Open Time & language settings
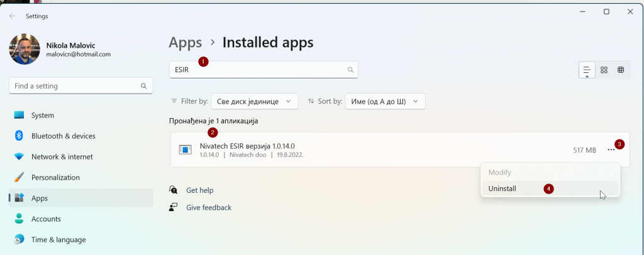Image resolution: width=644 pixels, height=255 pixels. tap(81, 239)
